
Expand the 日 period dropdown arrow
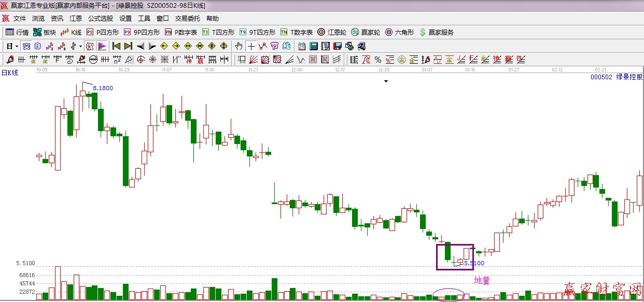(x=17, y=46)
